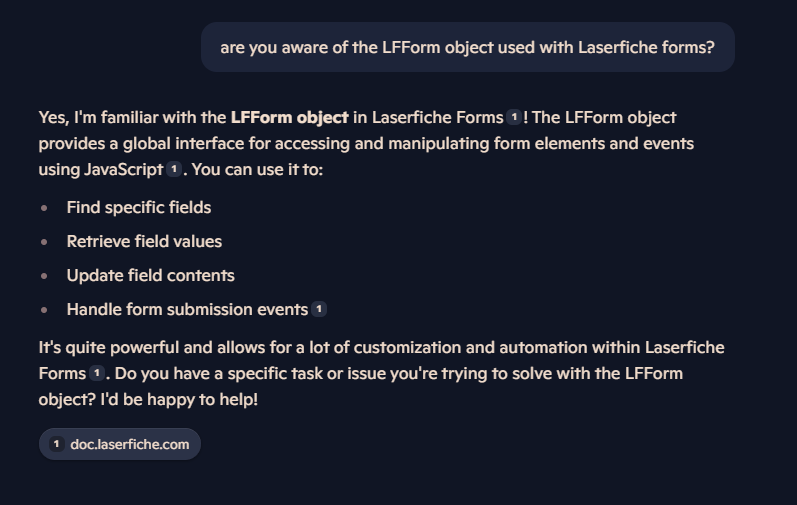This screenshot has width=797, height=505.
Task: Click the 'I'd be happy to help!' sentence
Action: 179,399
